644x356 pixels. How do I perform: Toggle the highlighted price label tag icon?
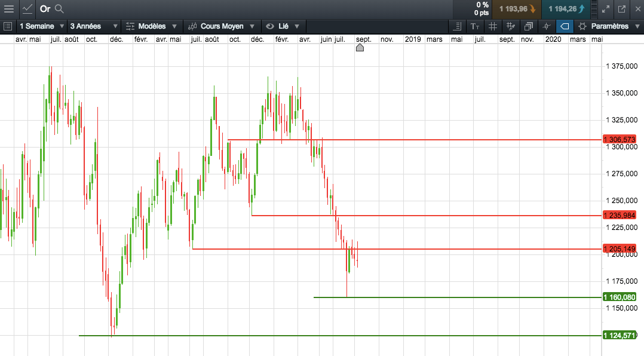565,26
